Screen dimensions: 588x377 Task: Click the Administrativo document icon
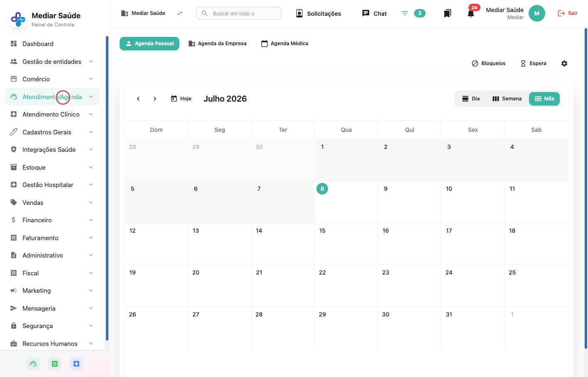(14, 255)
